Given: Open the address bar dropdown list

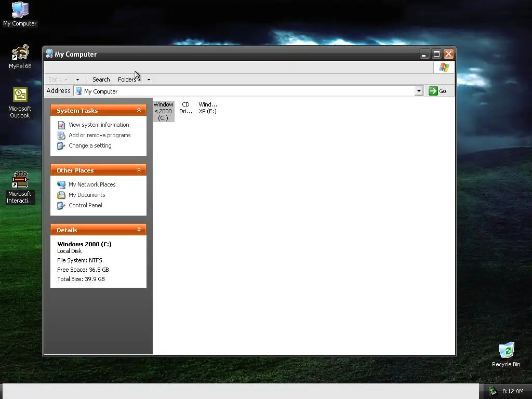Looking at the screenshot, I should (x=419, y=91).
